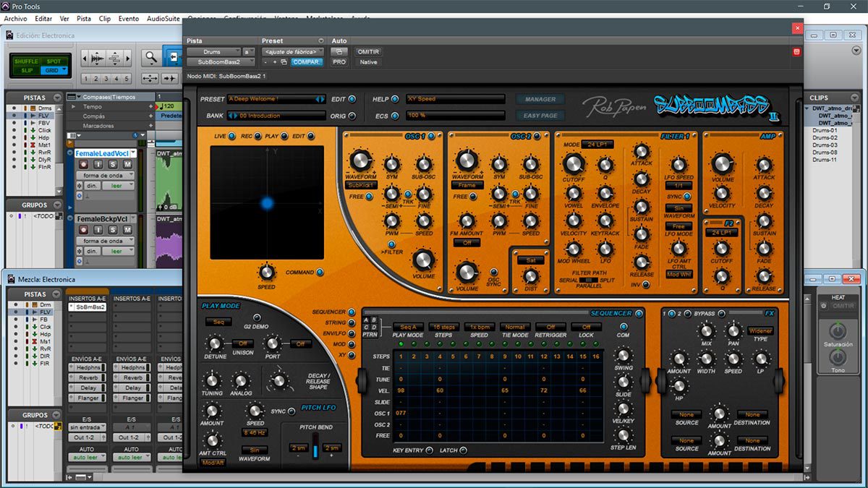Click the Amp Volume knob
The image size is (868, 488).
pyautogui.click(x=722, y=164)
